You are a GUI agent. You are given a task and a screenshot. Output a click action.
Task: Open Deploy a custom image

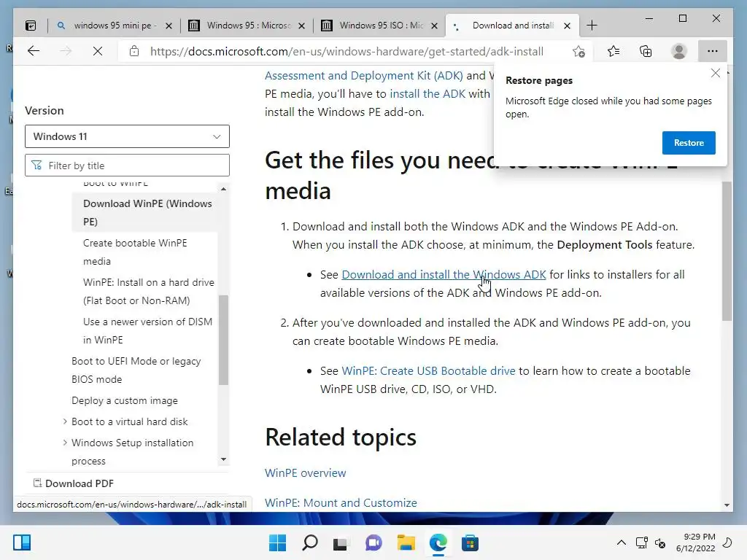pos(124,400)
